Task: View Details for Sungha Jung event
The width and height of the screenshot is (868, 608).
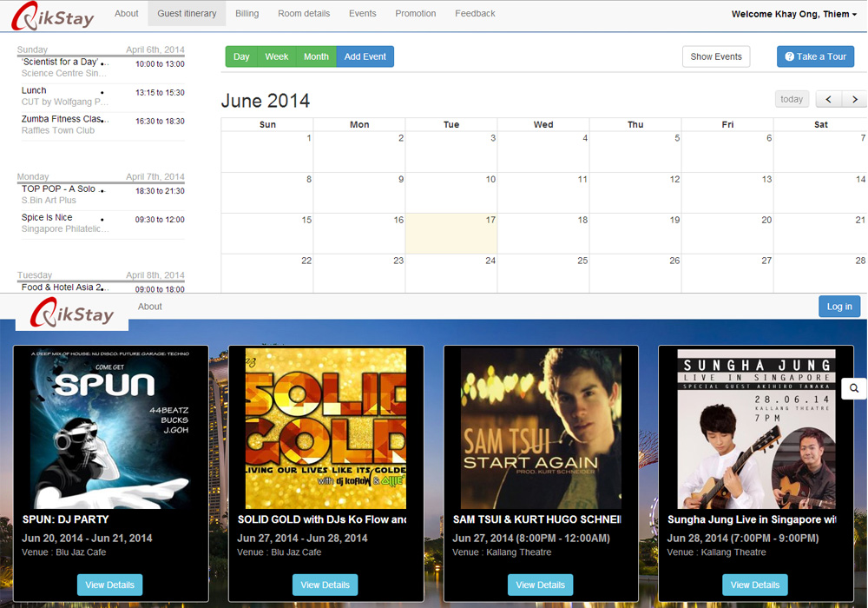Action: 755,585
